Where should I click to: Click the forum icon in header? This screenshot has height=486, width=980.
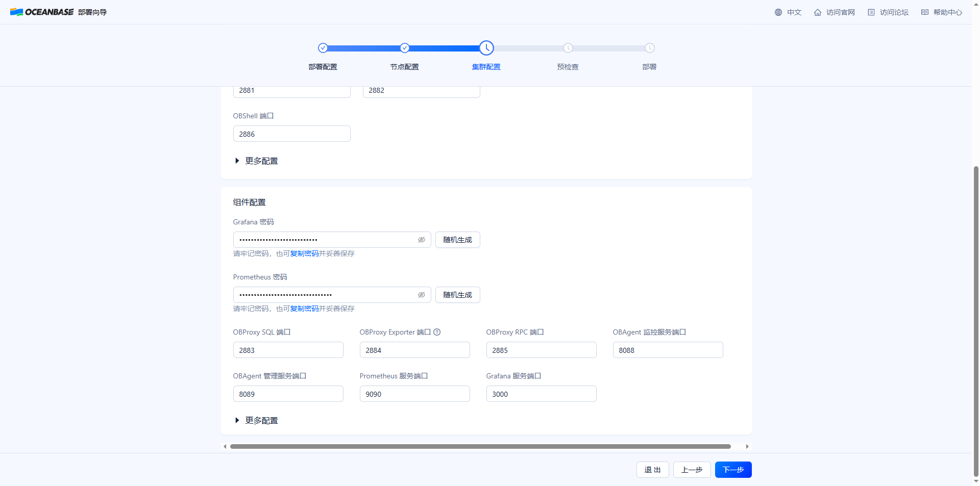(871, 12)
